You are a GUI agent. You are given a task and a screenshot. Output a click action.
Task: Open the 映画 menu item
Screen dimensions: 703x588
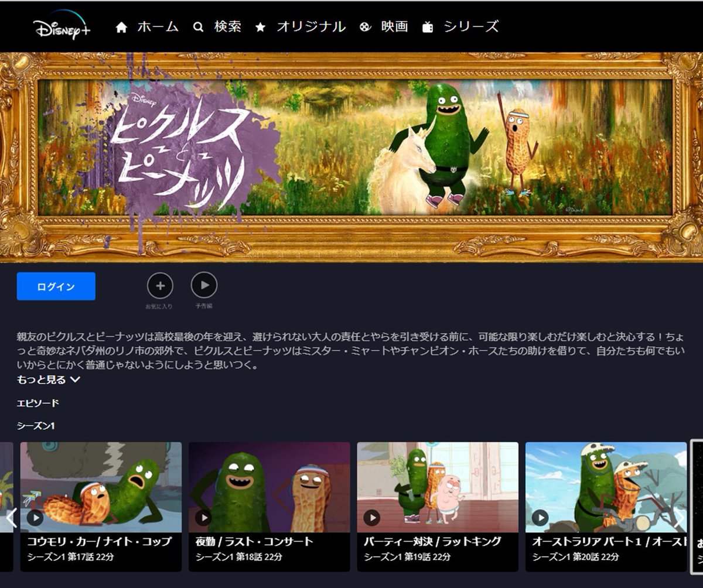[x=395, y=26]
